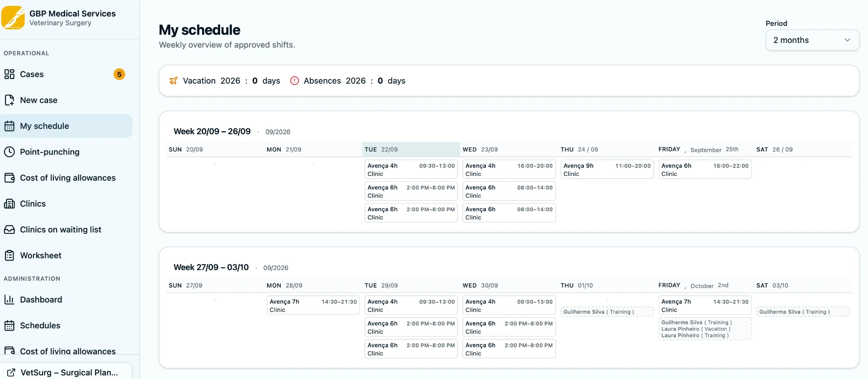Click the My schedule page title

pos(199,30)
